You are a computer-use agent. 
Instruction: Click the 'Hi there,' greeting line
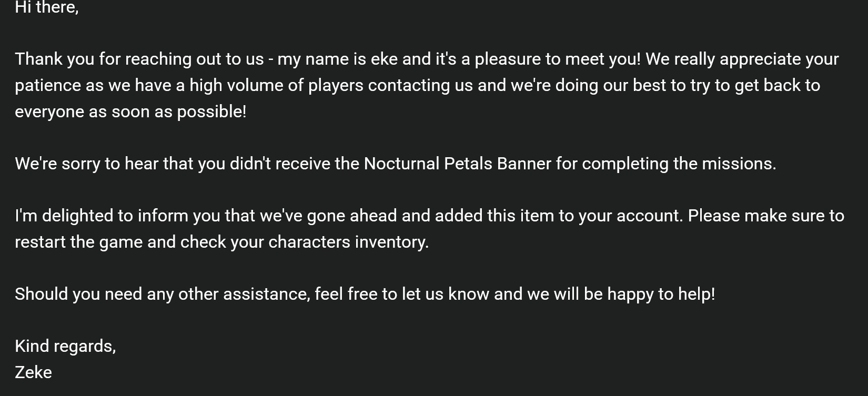tap(47, 7)
